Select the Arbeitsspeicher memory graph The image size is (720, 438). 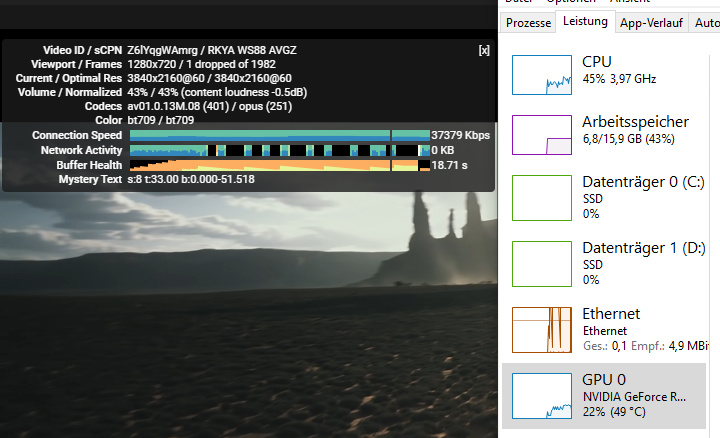[x=542, y=135]
